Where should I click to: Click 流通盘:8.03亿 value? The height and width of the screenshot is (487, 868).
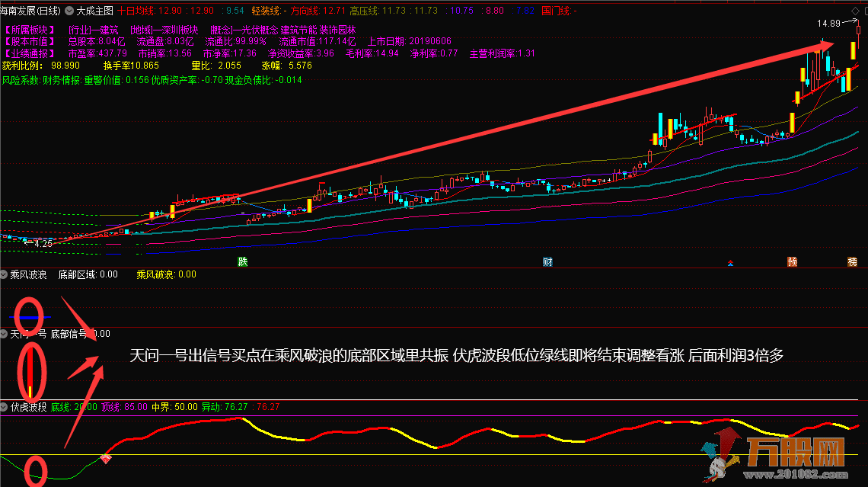(165, 42)
